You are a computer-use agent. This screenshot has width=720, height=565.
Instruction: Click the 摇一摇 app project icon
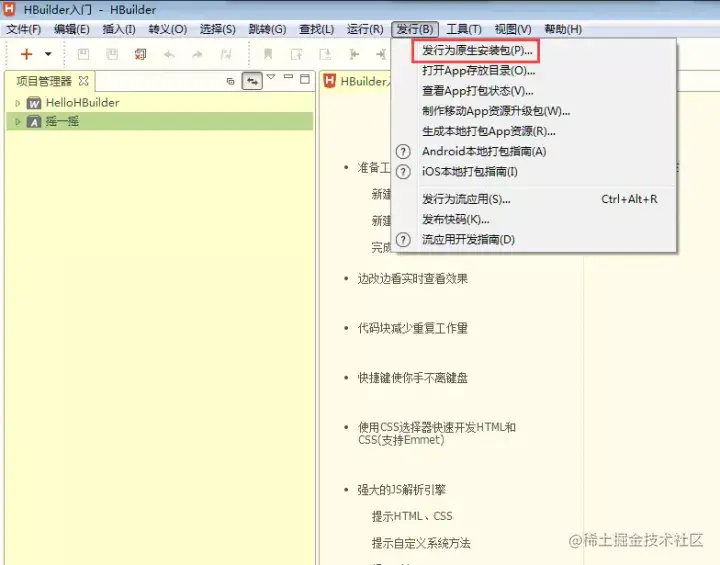tap(34, 122)
